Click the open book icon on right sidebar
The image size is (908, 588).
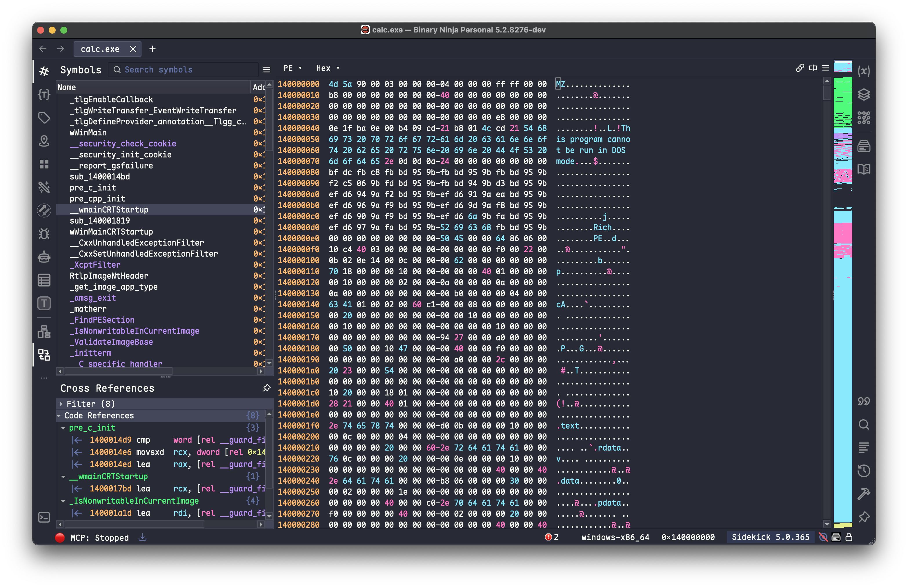[x=864, y=169]
